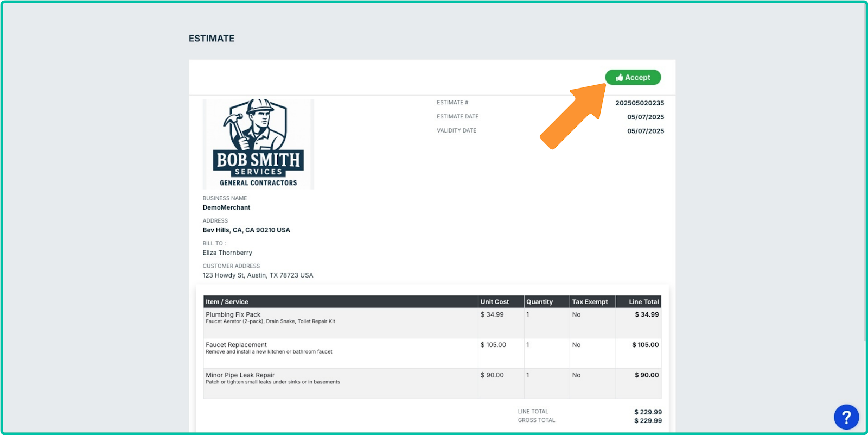This screenshot has width=868, height=435.
Task: Click the Item / Service column header
Action: pos(227,302)
